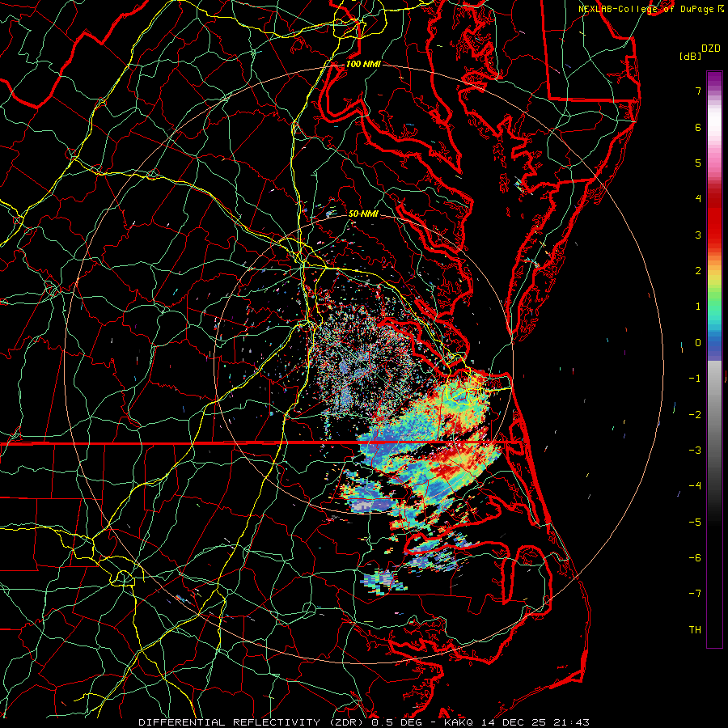The width and height of the screenshot is (728, 728).
Task: Click the -3 value on the dB scale
Action: [695, 451]
